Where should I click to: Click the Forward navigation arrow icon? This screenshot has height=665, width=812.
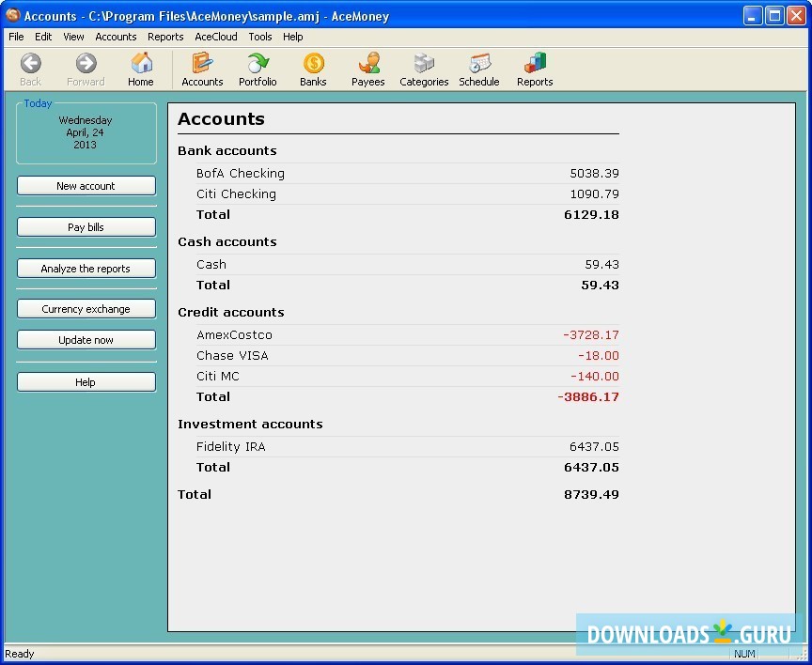pyautogui.click(x=86, y=64)
